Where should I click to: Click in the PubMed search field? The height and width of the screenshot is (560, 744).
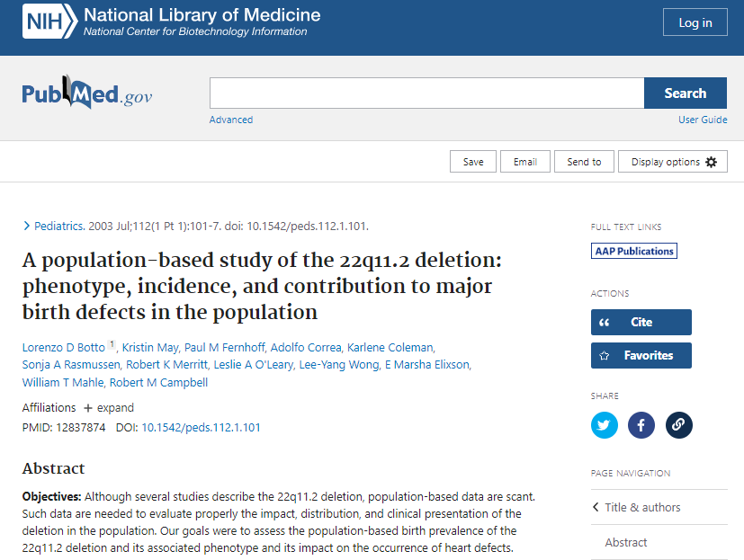tap(426, 93)
